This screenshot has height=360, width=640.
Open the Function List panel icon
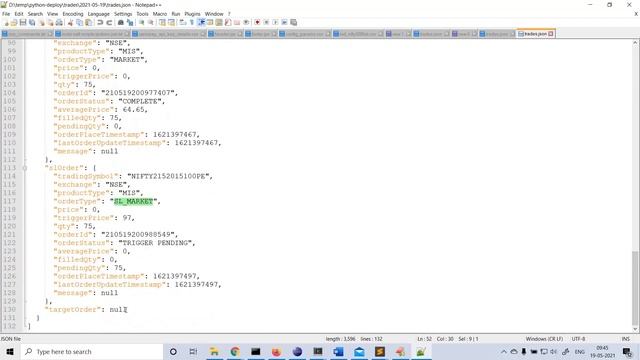tap(228, 22)
